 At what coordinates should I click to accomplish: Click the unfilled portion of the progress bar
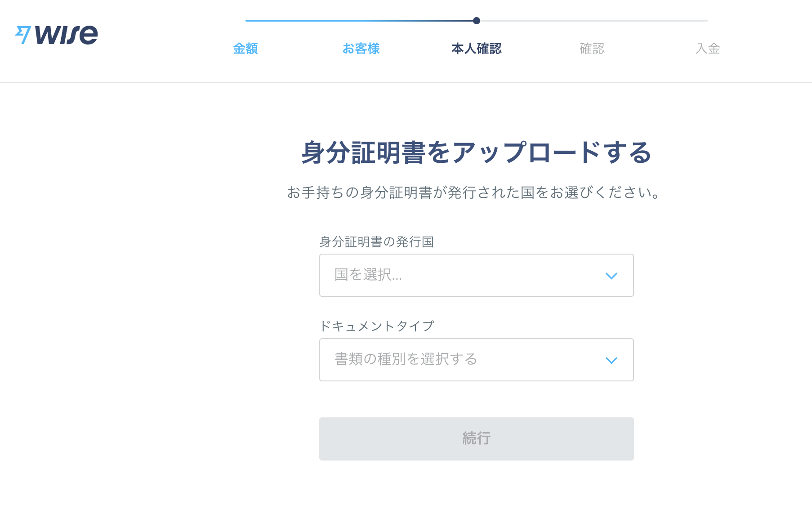593,20
